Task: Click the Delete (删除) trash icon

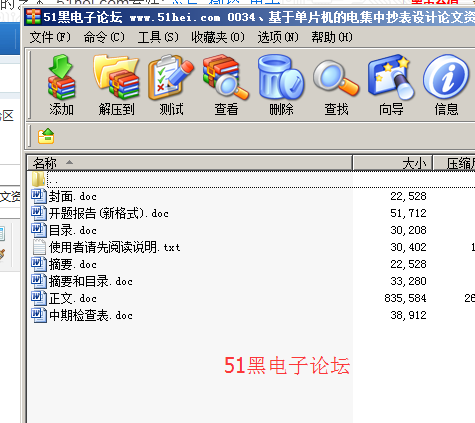Action: [281, 77]
